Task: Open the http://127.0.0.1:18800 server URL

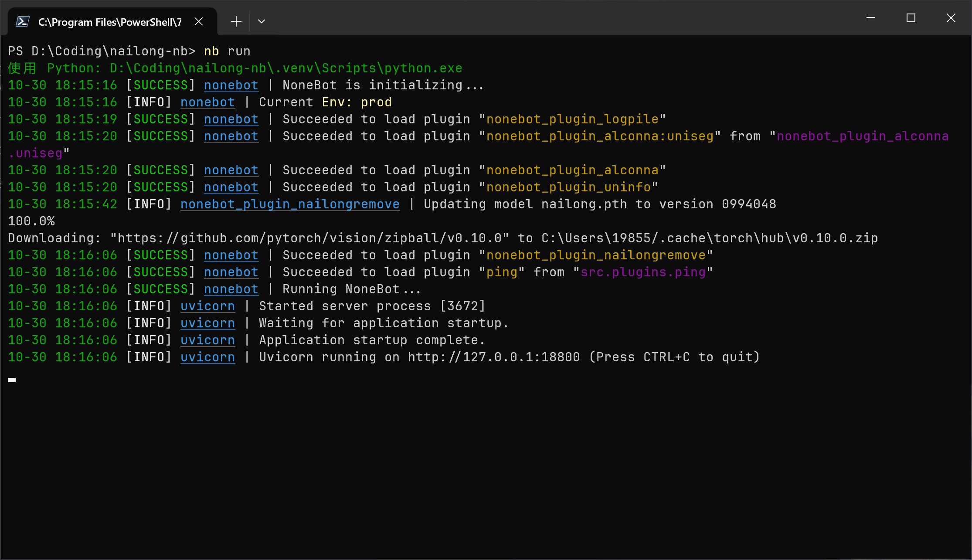Action: click(x=494, y=357)
